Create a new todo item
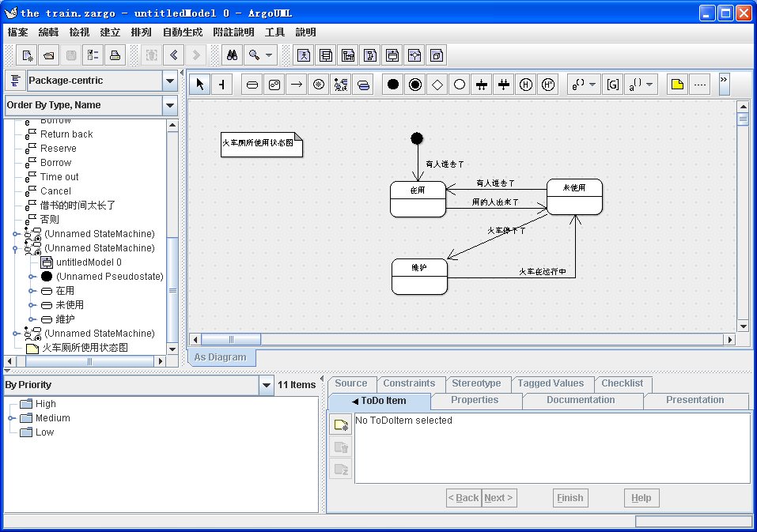 340,425
